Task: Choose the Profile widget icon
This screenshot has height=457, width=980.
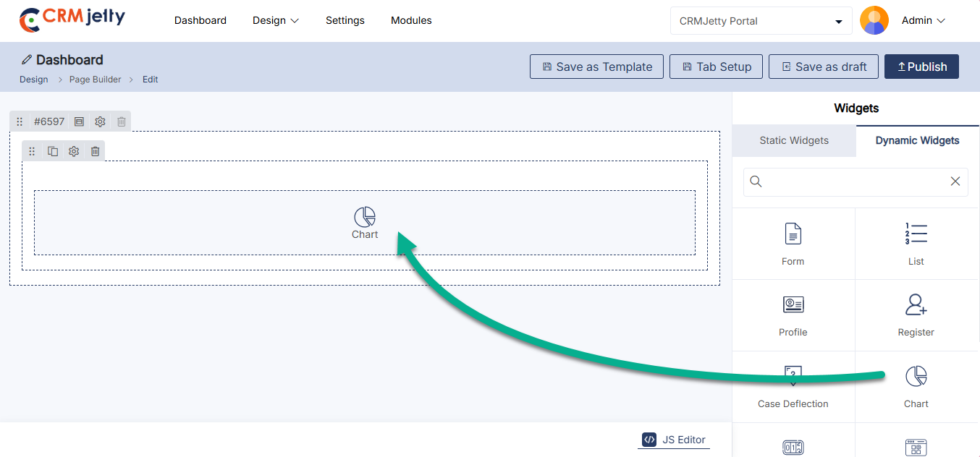Action: pos(793,305)
